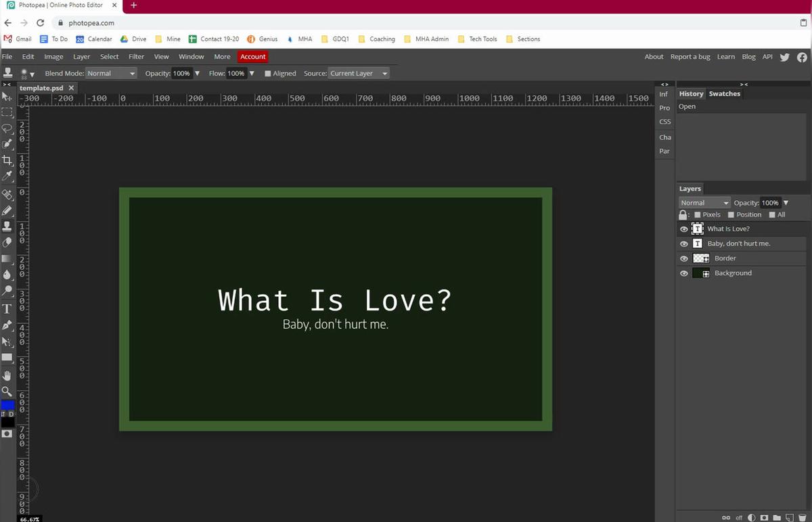Image resolution: width=812 pixels, height=522 pixels.
Task: Select the Gradient tool
Action: coord(7,258)
